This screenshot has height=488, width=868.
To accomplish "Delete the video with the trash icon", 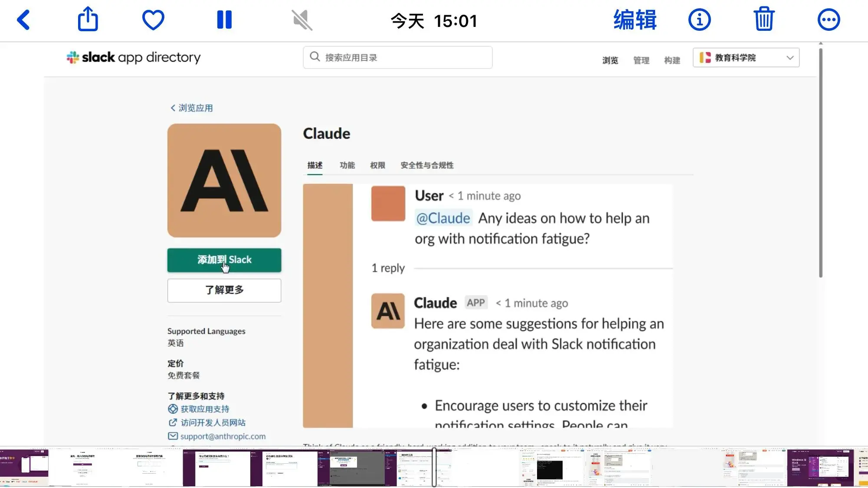I will [x=764, y=19].
